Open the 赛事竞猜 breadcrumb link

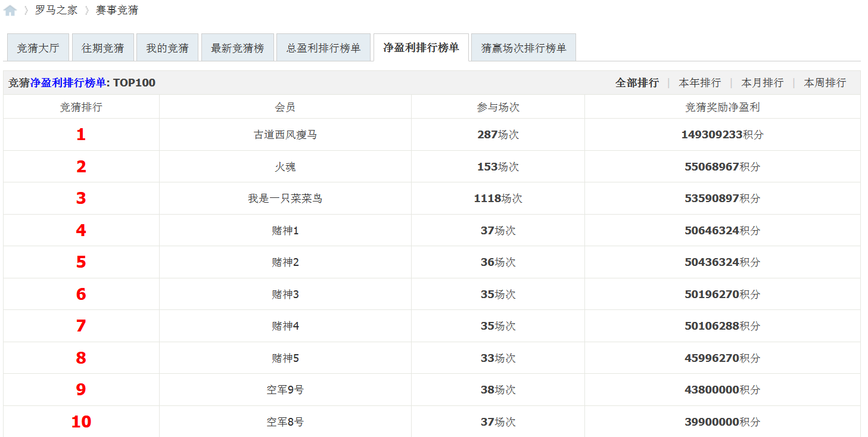click(117, 10)
